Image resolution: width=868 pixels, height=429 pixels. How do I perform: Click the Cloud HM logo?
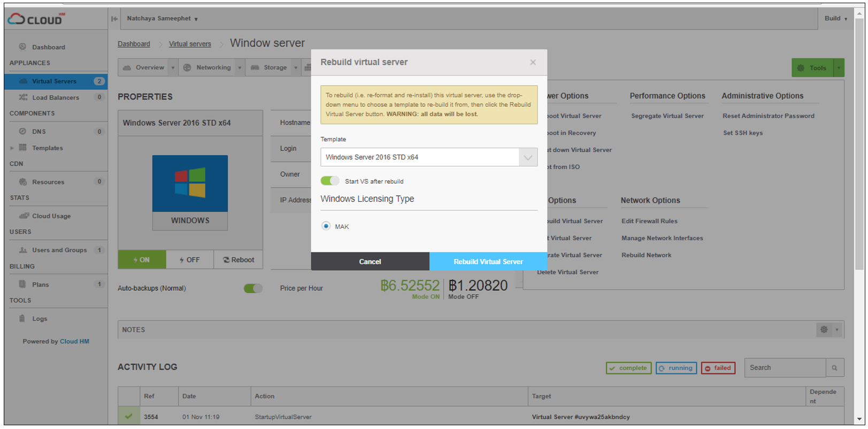pos(35,19)
